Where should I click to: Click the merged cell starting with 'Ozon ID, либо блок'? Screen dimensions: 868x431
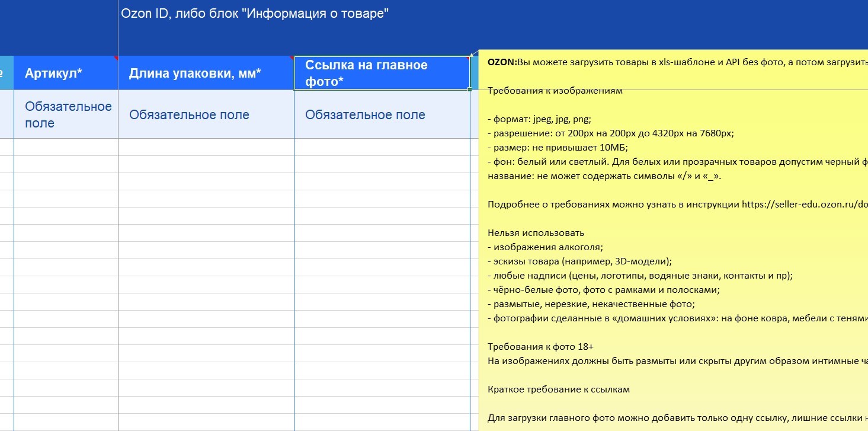point(493,27)
